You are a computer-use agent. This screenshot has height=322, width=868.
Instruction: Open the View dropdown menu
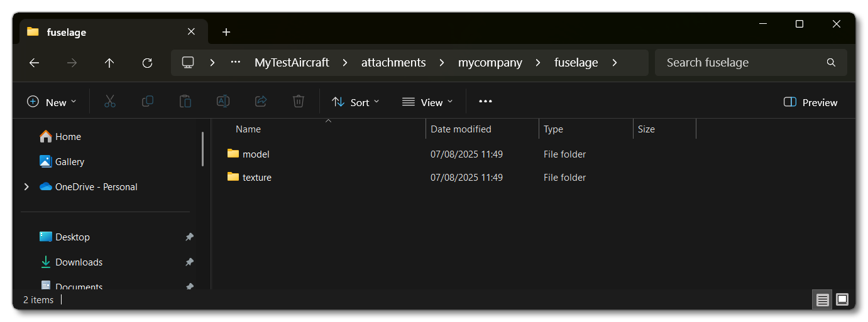tap(427, 102)
